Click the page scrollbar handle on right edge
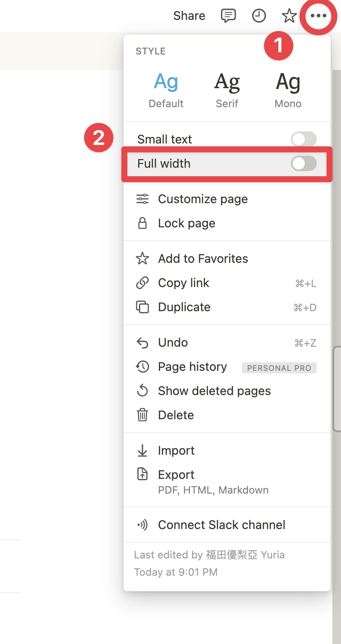 pos(337,389)
